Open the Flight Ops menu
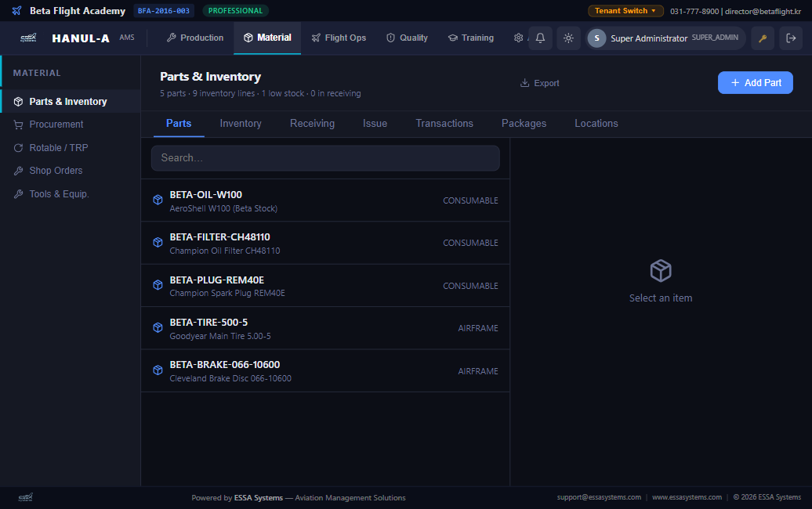The image size is (812, 509). [339, 38]
